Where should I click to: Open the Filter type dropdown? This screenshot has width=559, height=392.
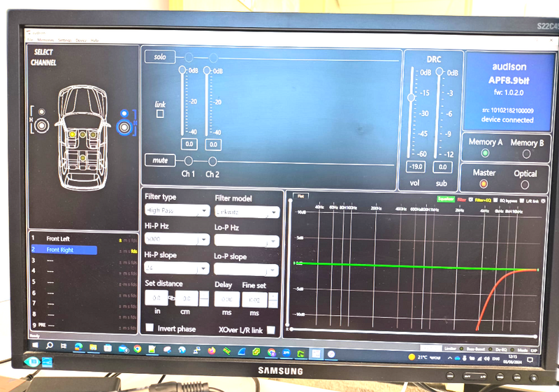177,210
